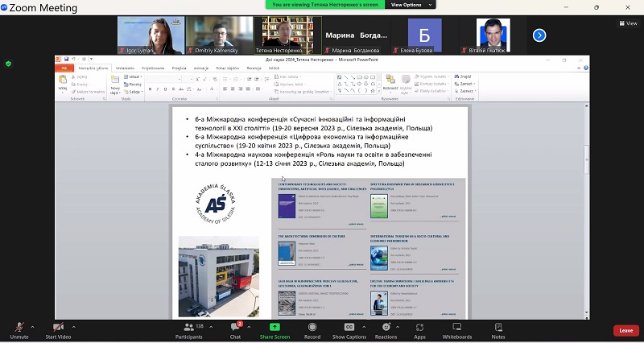Open the Apps panel
The height and width of the screenshot is (343, 644).
[419, 328]
